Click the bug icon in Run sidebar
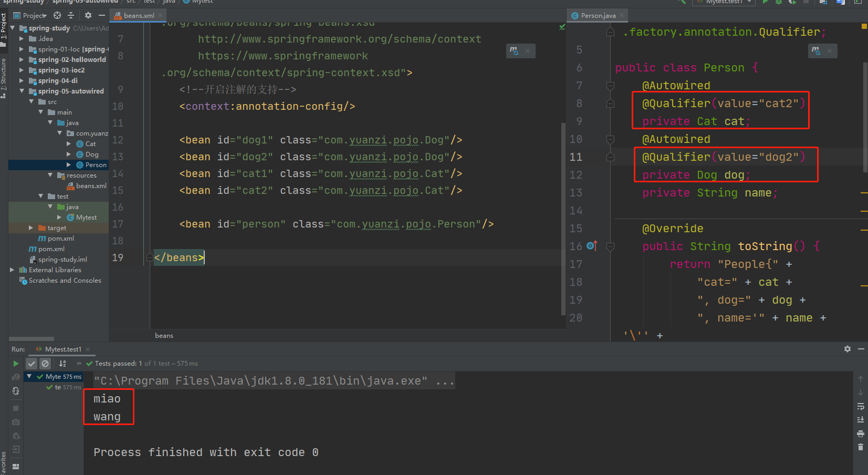This screenshot has height=475, width=868. 16,436
